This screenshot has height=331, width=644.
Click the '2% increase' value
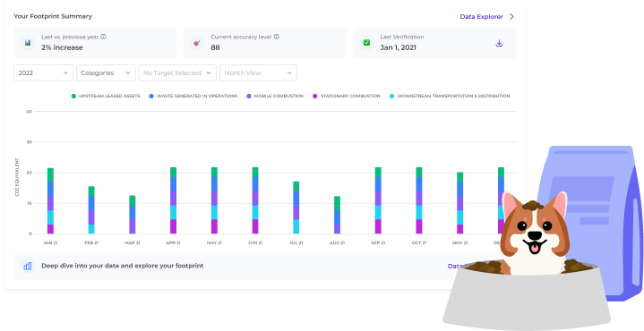[62, 47]
